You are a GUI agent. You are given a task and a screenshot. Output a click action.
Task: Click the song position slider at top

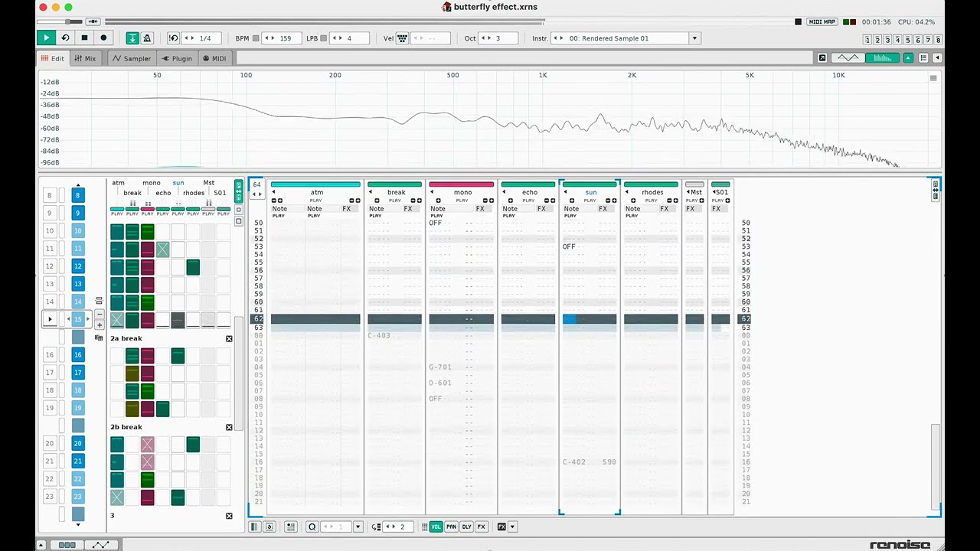pos(448,21)
